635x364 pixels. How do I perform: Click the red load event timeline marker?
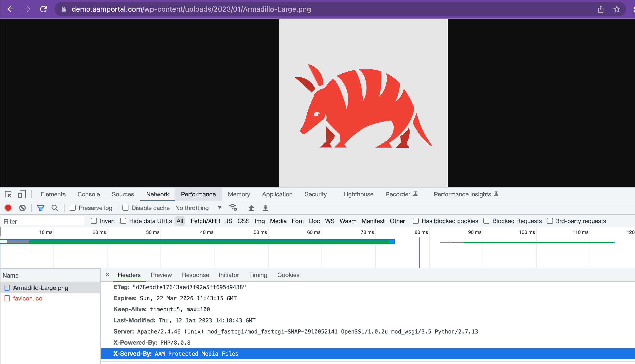420,253
